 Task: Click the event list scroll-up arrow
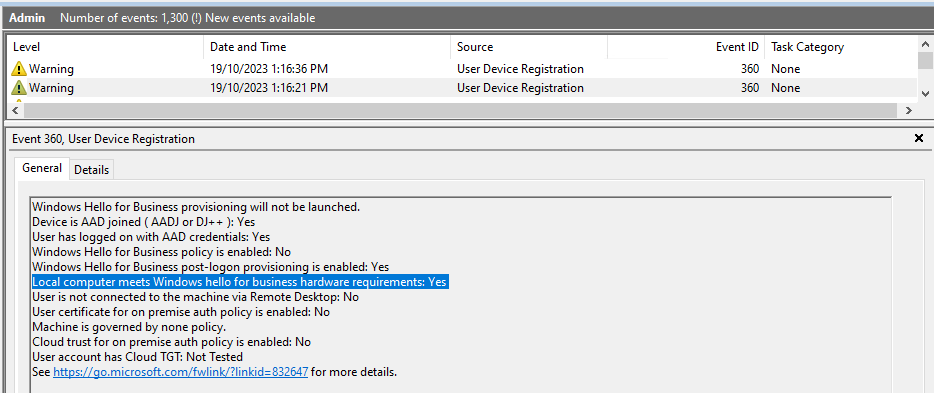coord(925,44)
